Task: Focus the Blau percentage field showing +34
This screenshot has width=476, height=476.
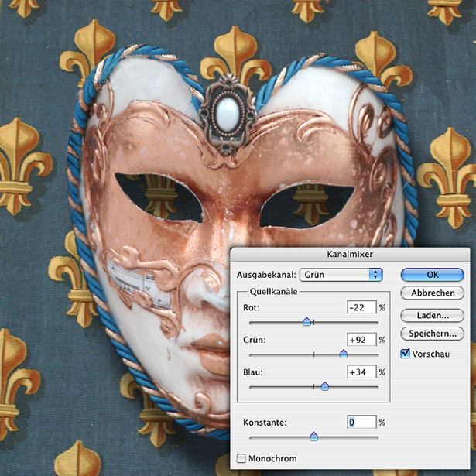Action: coord(361,372)
